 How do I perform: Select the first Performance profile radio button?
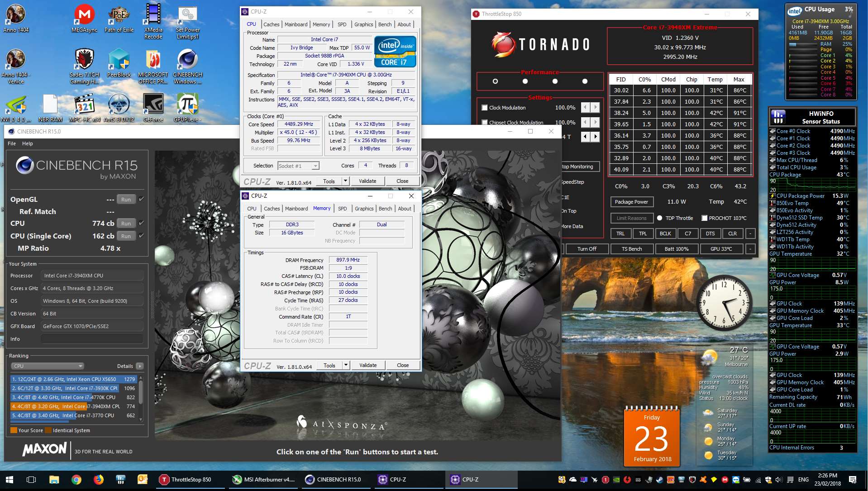495,81
